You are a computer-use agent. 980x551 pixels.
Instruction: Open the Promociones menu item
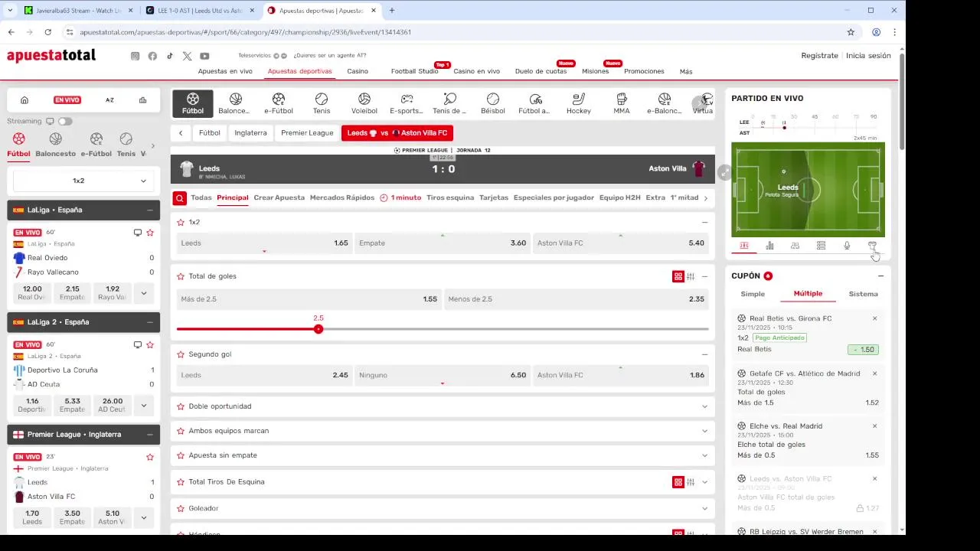tap(644, 71)
